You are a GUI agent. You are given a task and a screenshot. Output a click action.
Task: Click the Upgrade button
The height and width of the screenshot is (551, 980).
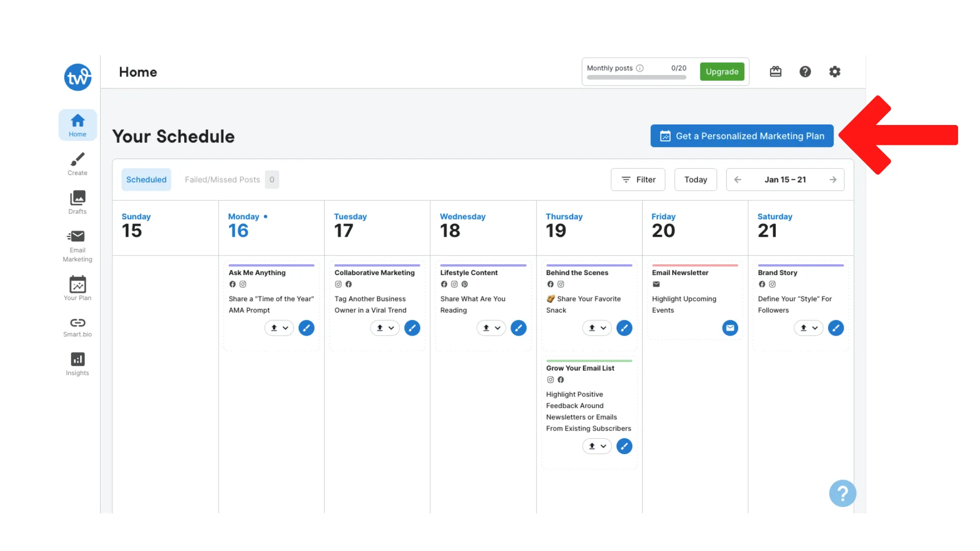click(x=722, y=71)
